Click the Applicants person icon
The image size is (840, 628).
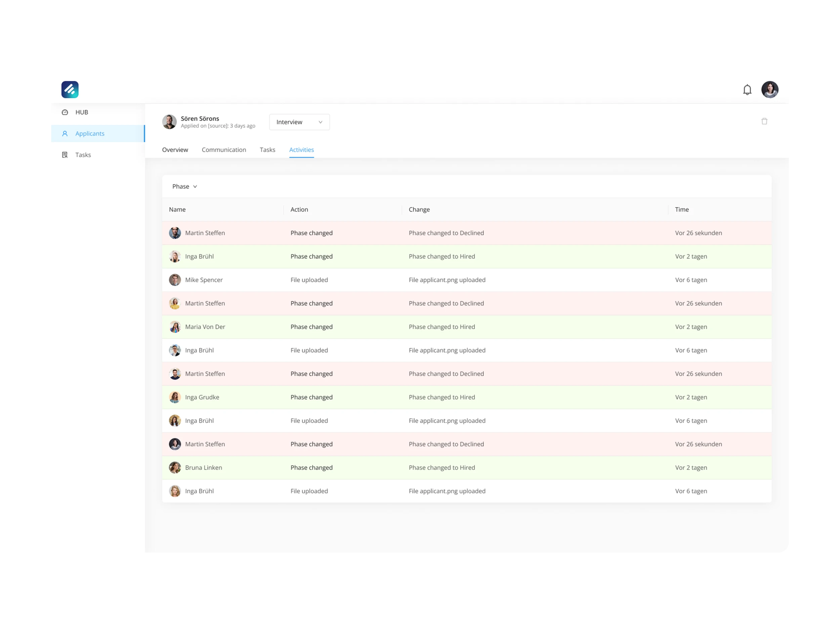[x=65, y=134]
